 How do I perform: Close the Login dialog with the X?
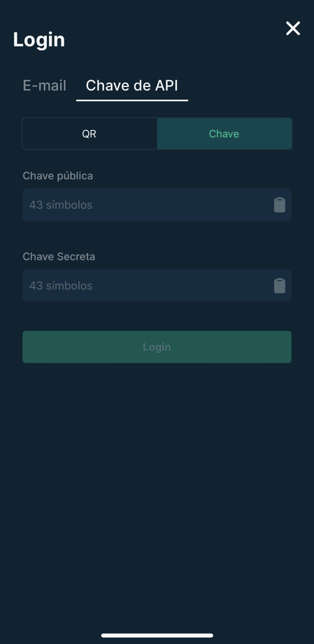293,28
